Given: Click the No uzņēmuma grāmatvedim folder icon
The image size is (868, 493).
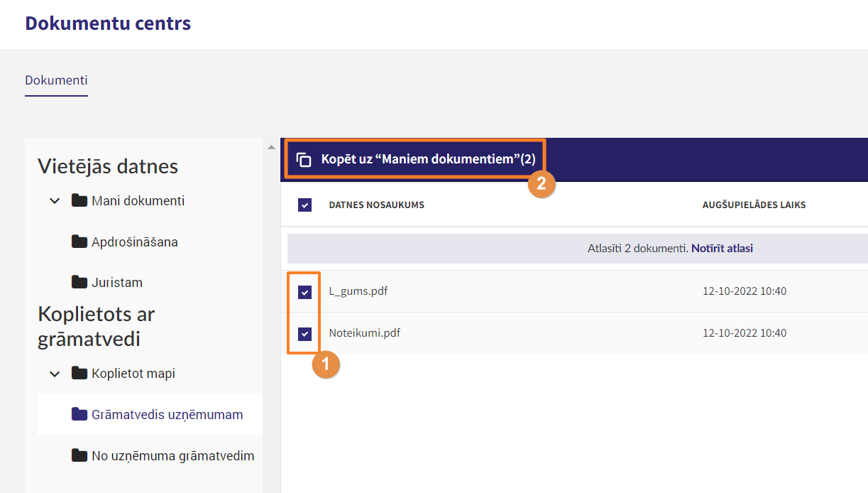Looking at the screenshot, I should (x=79, y=455).
